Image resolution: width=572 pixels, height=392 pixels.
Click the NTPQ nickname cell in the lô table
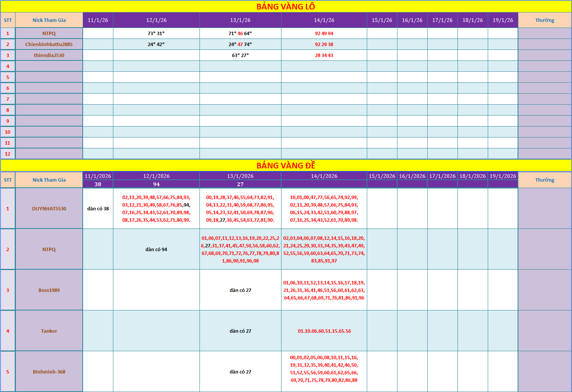coord(49,33)
